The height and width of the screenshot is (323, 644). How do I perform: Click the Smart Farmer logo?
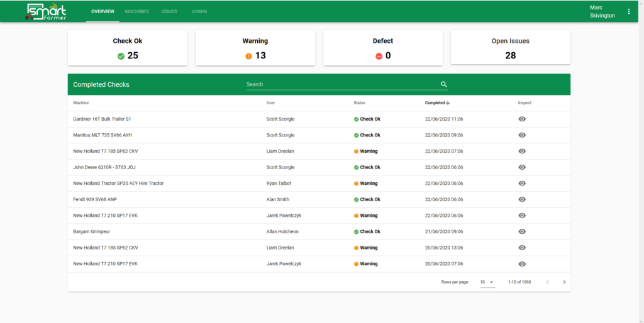45,11
